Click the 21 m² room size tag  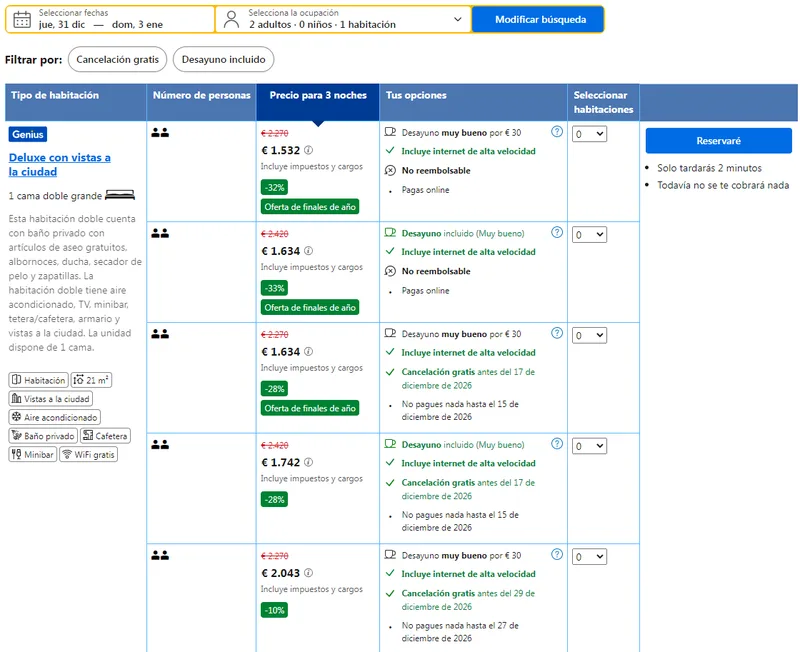coord(91,380)
